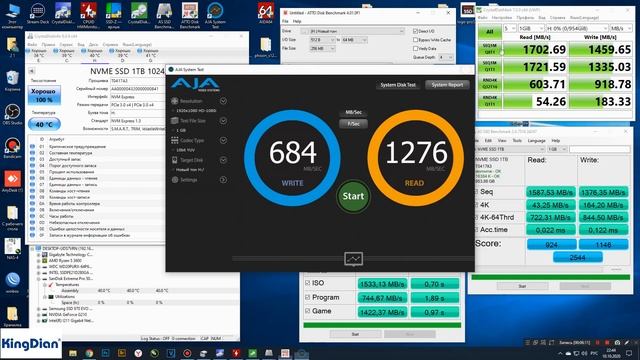Expand the AJA Codec Type chevron
The image size is (640, 360).
(223, 140)
